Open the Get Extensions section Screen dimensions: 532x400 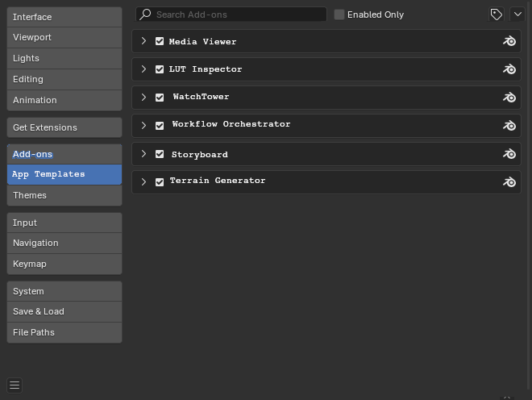[x=64, y=127]
